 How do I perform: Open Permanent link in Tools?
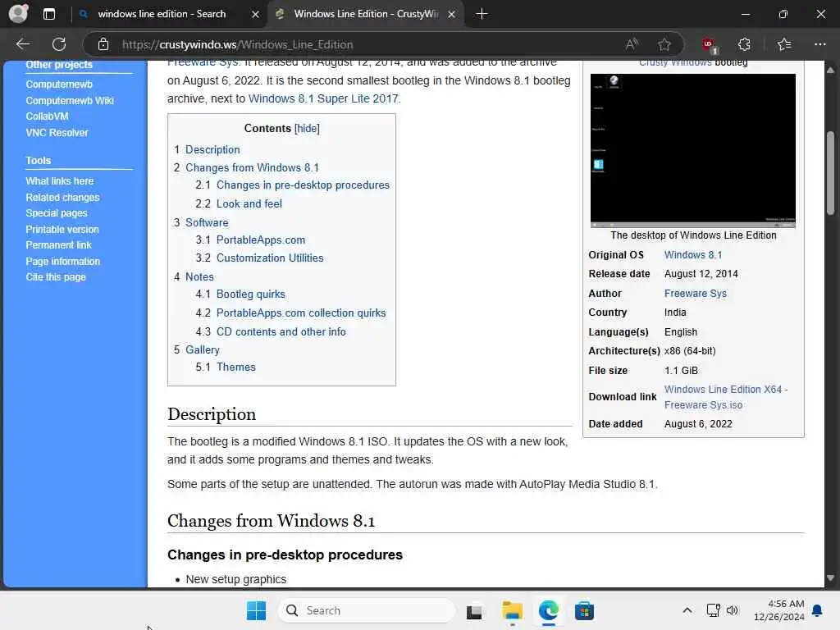(58, 244)
